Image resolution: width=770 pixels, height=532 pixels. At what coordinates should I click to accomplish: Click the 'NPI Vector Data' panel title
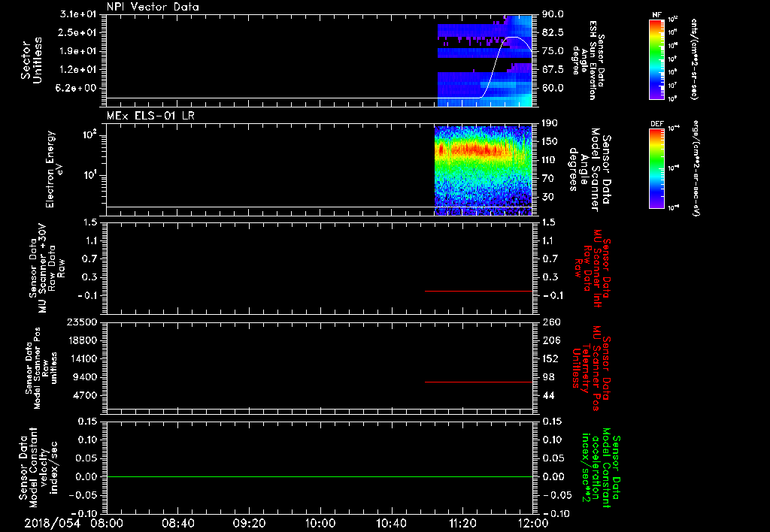153,7
